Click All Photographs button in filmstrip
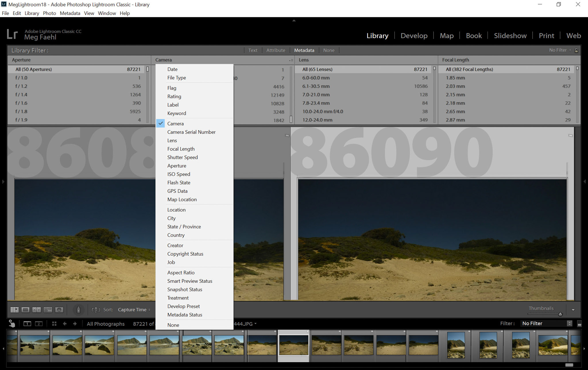588x370 pixels. point(105,324)
